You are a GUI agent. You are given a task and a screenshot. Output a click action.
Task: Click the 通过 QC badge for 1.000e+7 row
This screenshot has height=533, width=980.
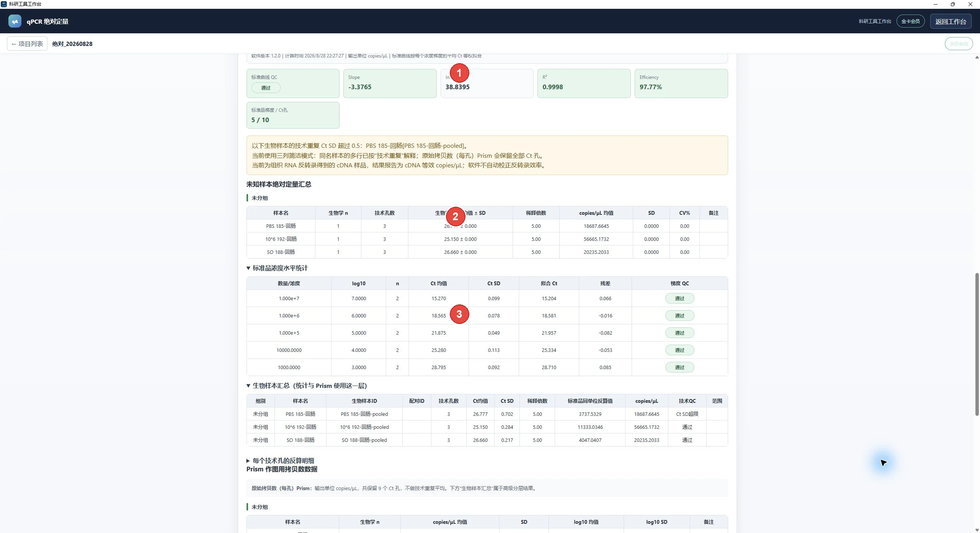point(679,298)
